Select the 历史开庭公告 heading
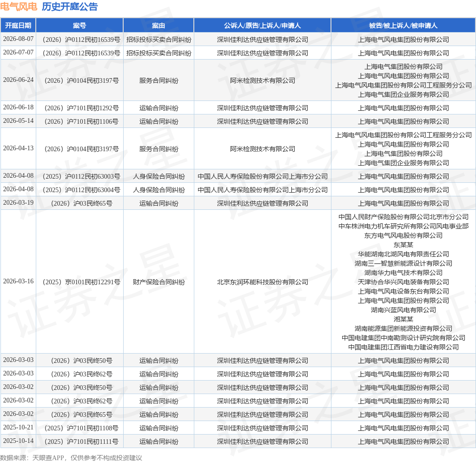Image resolution: width=476 pixels, height=462 pixels. (x=70, y=7)
